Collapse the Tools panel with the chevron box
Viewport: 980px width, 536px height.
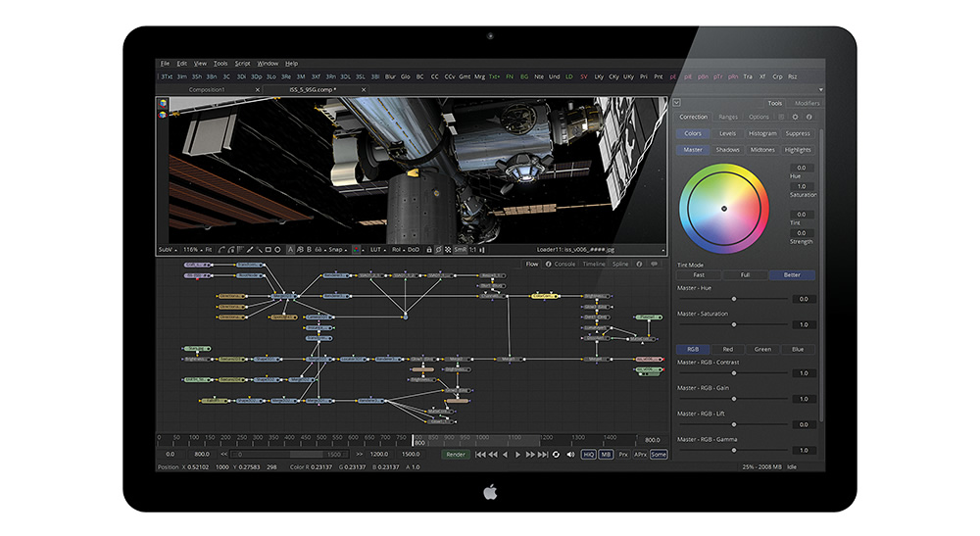[x=676, y=103]
